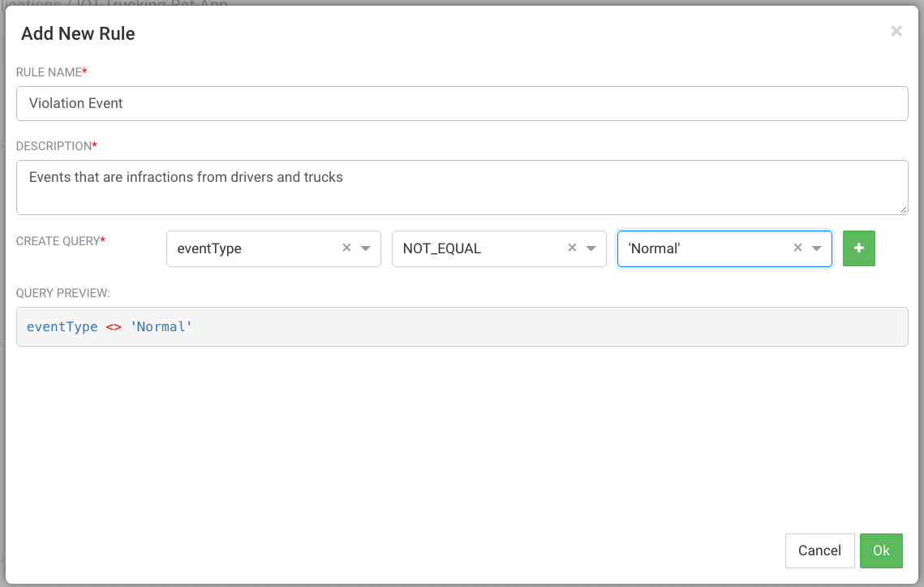
Task: Click the 'Normal' value combo box text
Action: 654,248
